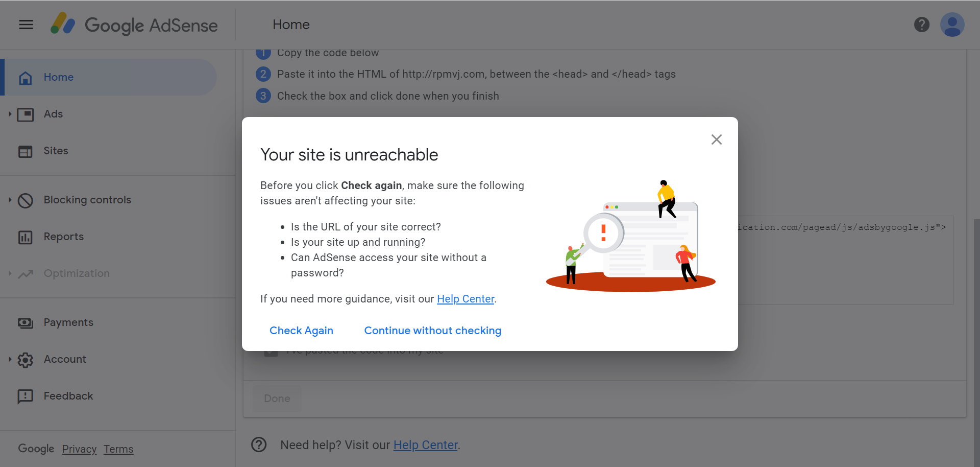Open Blocking controls in the sidebar

coord(87,200)
